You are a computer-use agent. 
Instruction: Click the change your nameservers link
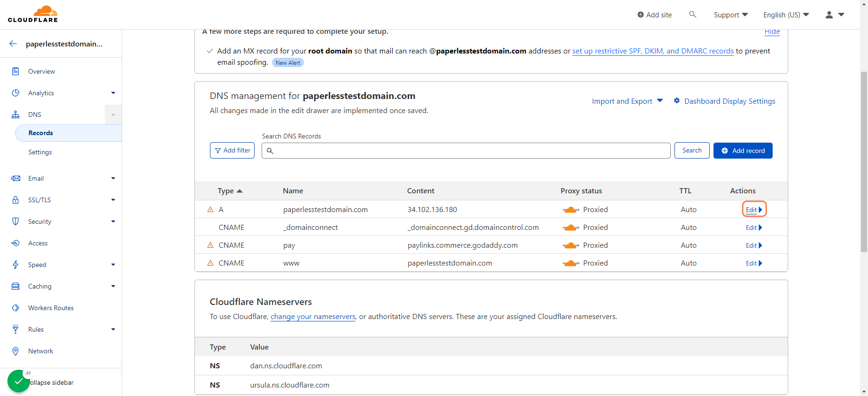point(313,317)
